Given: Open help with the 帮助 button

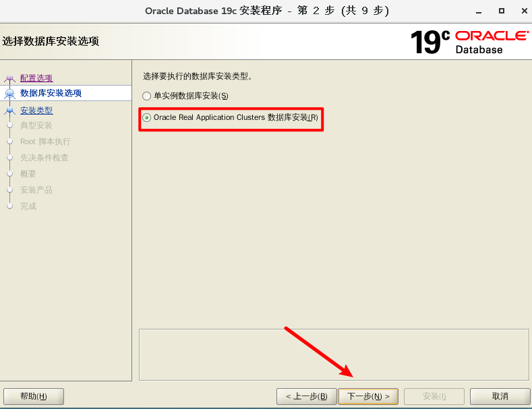Looking at the screenshot, I should 34,396.
